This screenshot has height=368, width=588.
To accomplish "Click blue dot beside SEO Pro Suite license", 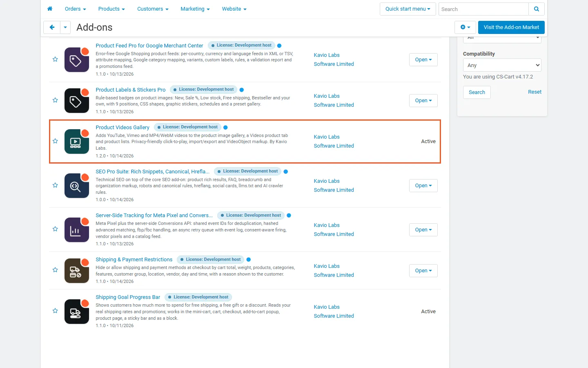I will [x=286, y=172].
